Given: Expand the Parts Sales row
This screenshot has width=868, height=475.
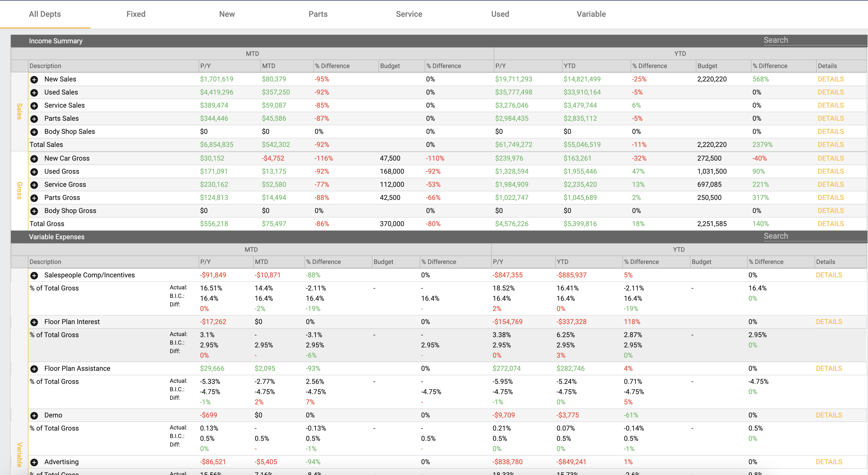Looking at the screenshot, I should [34, 119].
